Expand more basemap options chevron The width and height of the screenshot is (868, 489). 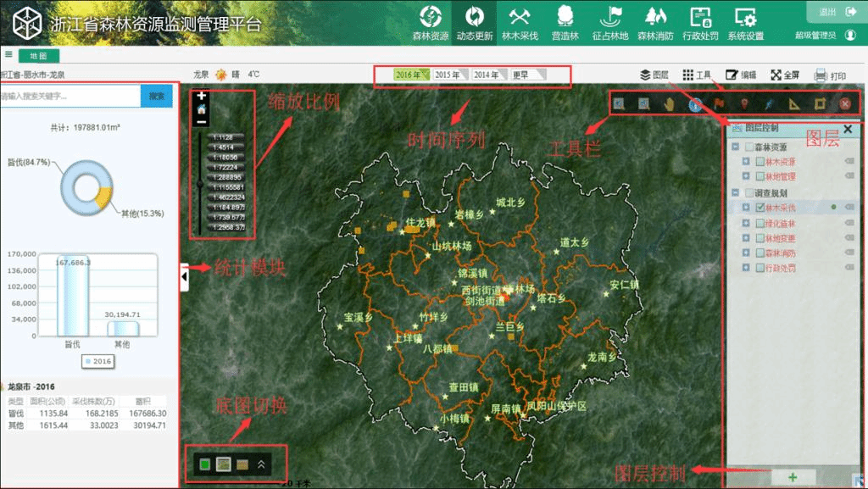262,464
